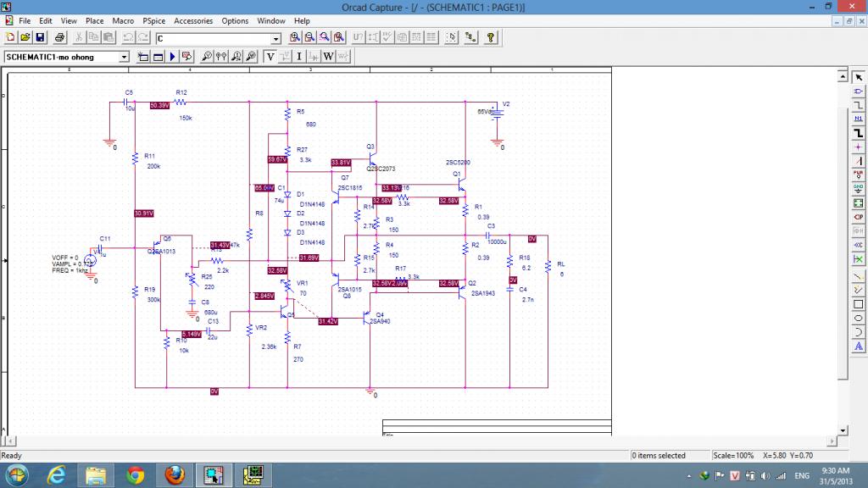
Task: Create a new document from toolbar
Action: coord(10,37)
